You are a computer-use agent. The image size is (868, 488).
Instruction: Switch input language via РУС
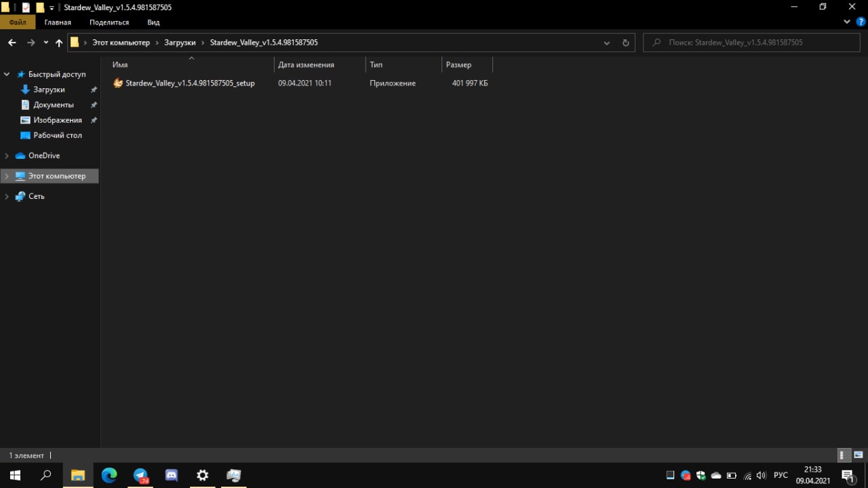coord(781,476)
